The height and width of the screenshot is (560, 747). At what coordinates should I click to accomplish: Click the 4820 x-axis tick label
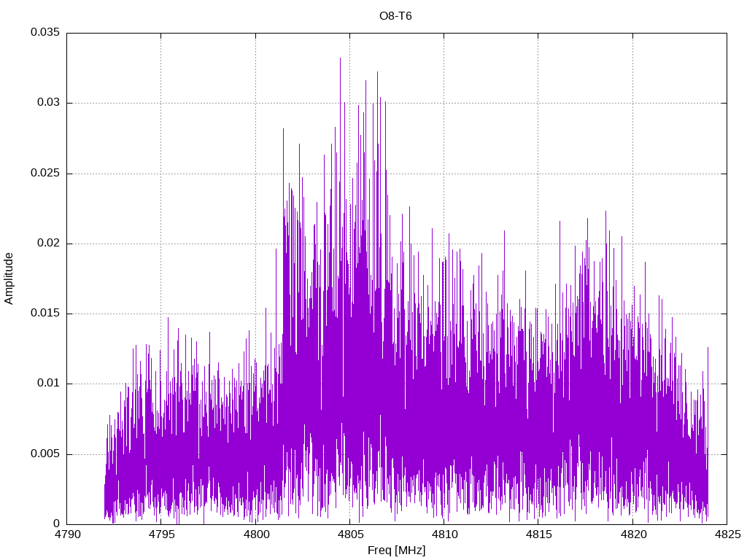[x=632, y=535]
